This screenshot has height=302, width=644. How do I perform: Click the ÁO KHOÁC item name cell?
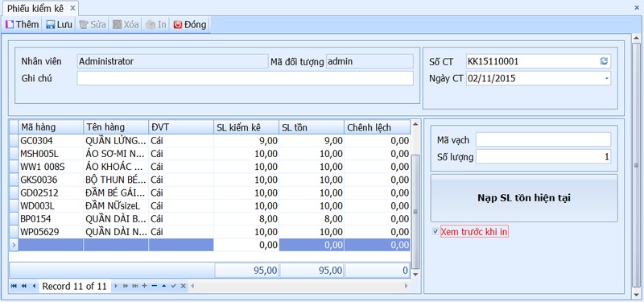point(116,167)
